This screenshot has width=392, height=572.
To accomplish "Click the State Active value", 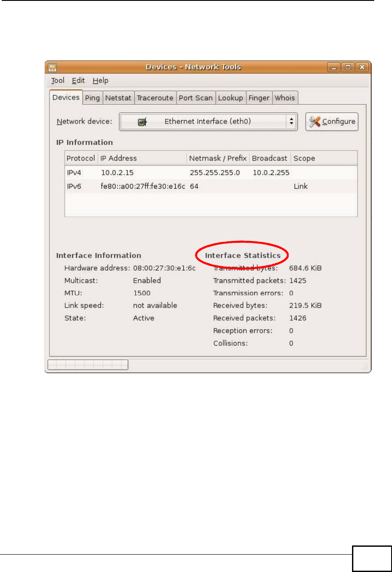I will pos(143,318).
